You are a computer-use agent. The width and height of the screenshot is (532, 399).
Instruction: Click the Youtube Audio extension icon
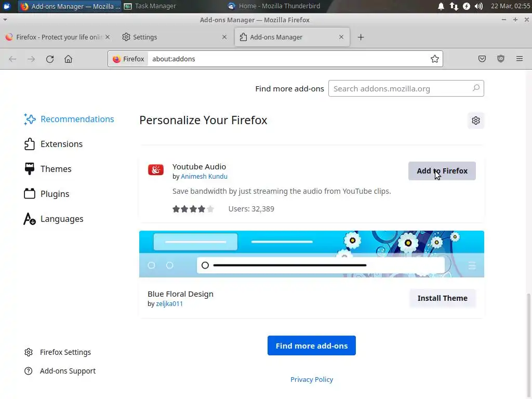[x=156, y=170]
